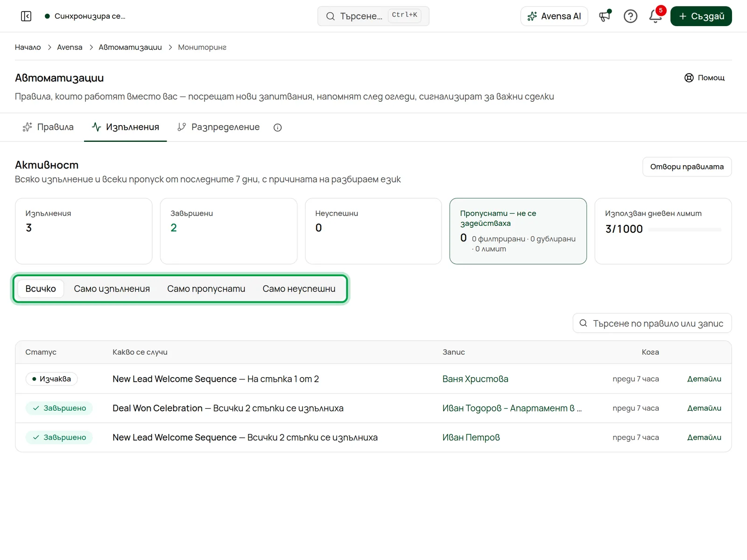Collapse the sidebar panel icon
747x560 pixels.
point(26,16)
